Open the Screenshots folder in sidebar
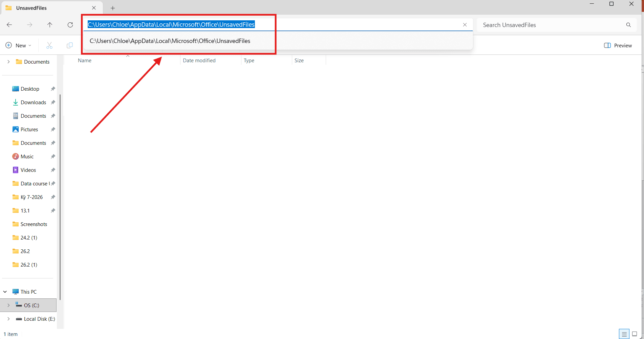This screenshot has height=339, width=644. (34, 224)
